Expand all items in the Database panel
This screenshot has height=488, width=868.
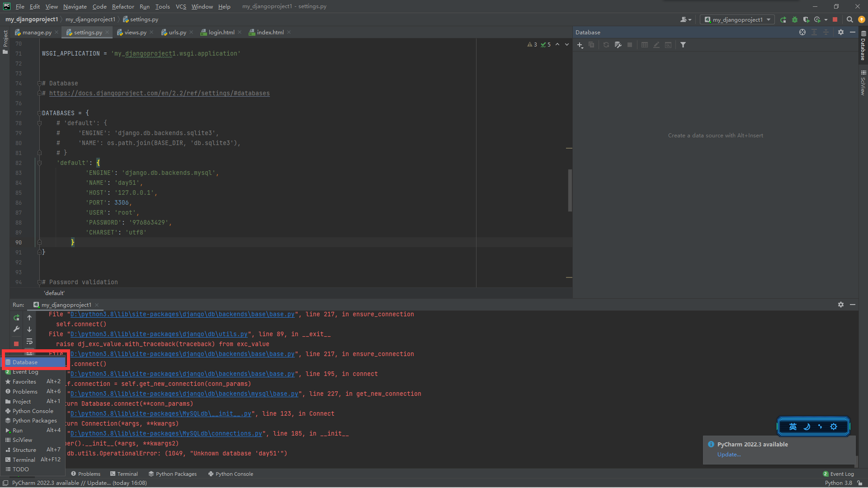coord(814,32)
